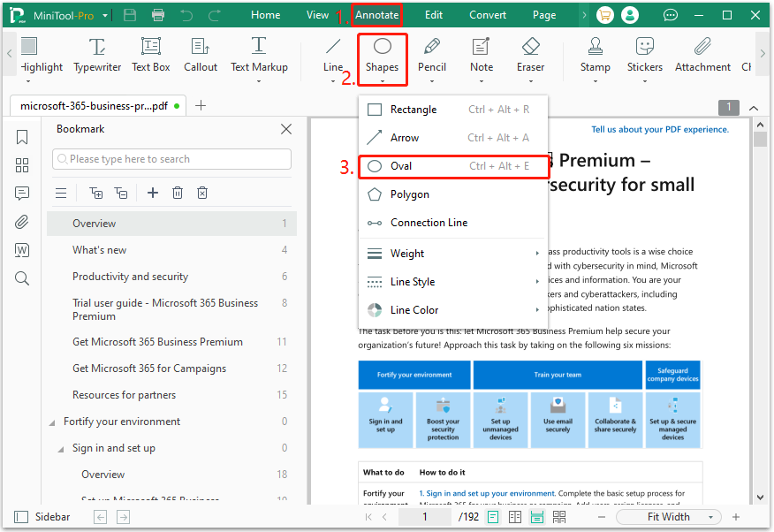The width and height of the screenshot is (774, 532).
Task: Choose Rectangle from the Shapes menu
Action: tap(453, 110)
